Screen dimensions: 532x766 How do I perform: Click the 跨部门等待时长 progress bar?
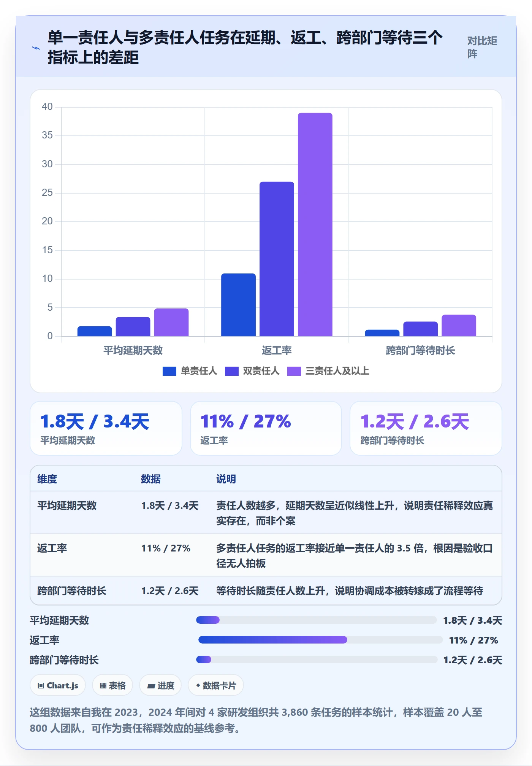[x=317, y=660]
